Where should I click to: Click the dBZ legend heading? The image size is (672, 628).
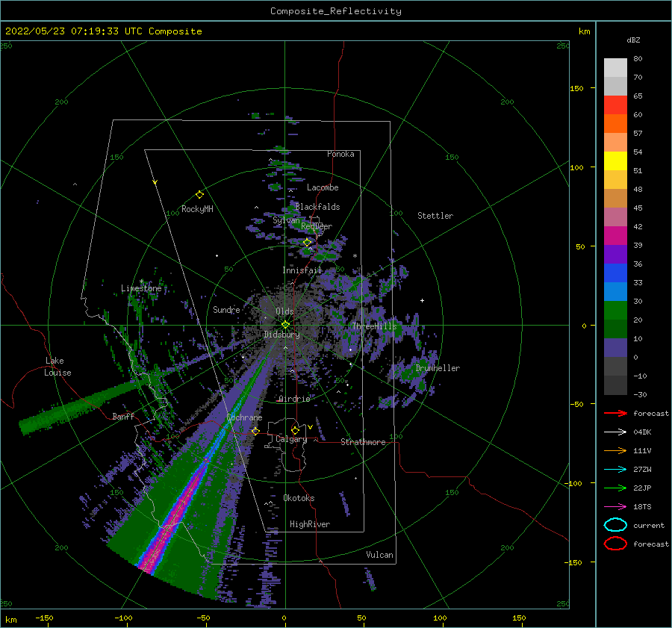point(633,40)
